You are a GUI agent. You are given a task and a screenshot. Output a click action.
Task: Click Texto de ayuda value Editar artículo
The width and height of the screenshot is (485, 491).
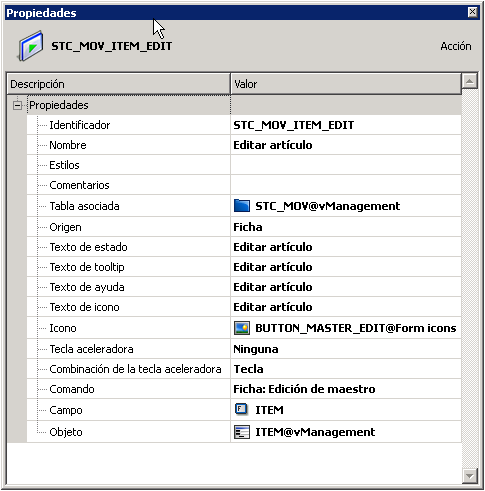coord(273,287)
